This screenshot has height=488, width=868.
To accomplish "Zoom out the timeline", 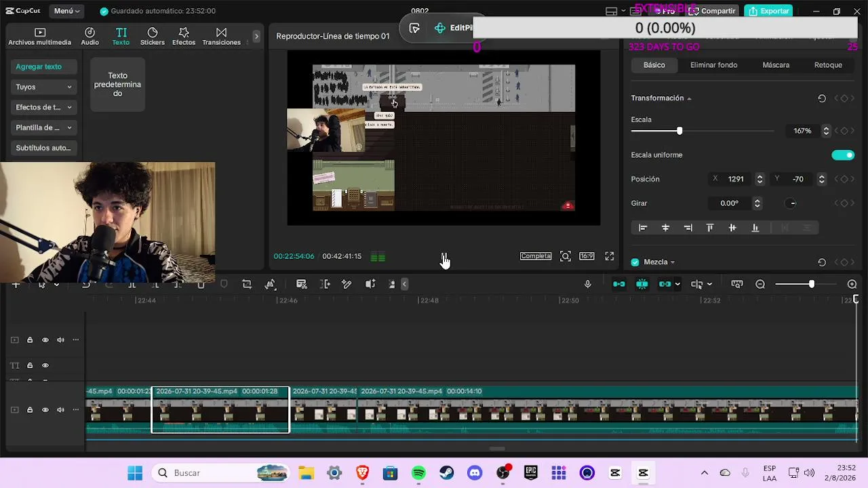I will click(760, 285).
